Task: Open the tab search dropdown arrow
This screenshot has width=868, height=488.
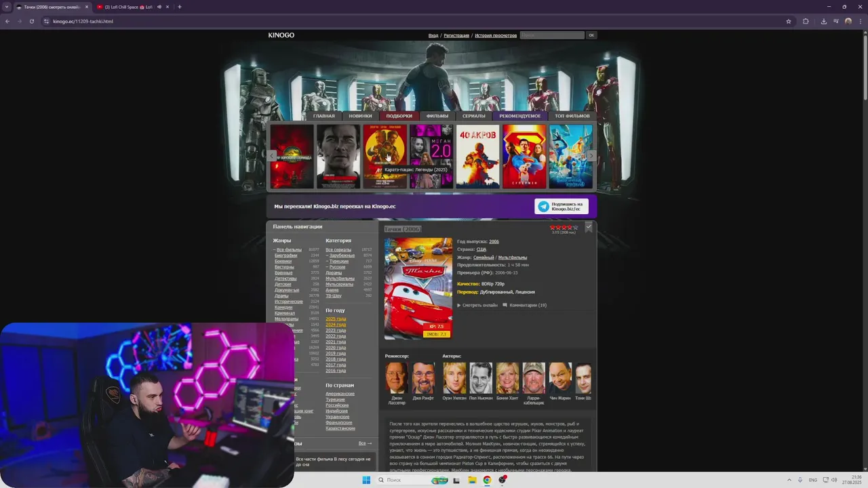Action: (x=7, y=7)
